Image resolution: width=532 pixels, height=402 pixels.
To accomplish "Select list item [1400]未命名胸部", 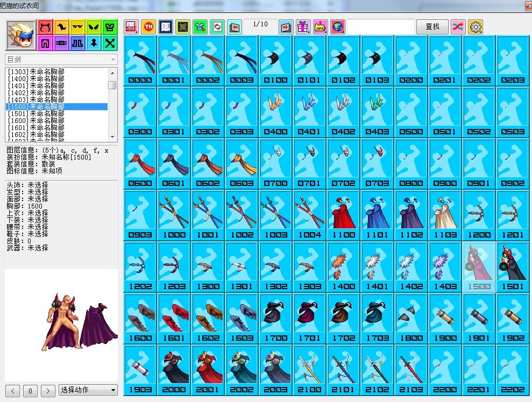I will [x=56, y=78].
